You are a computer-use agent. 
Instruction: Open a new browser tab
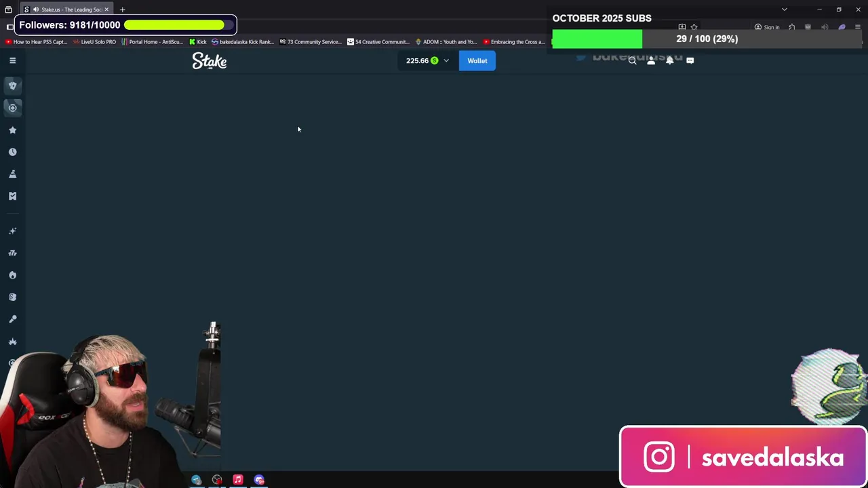click(123, 9)
